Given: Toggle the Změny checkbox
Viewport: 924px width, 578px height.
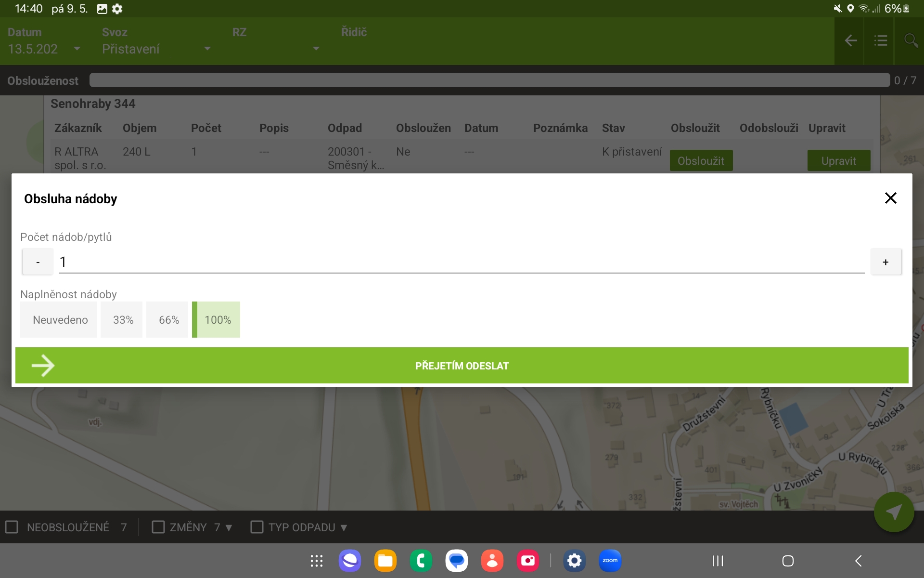Looking at the screenshot, I should pos(158,527).
